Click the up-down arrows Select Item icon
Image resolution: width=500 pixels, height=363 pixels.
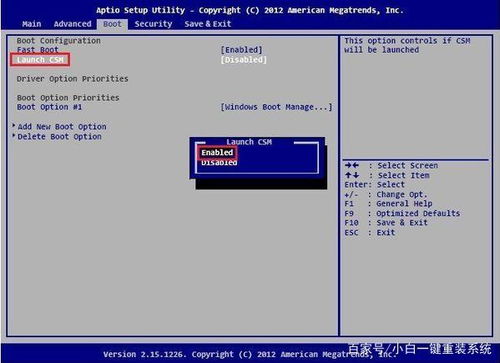[352, 175]
